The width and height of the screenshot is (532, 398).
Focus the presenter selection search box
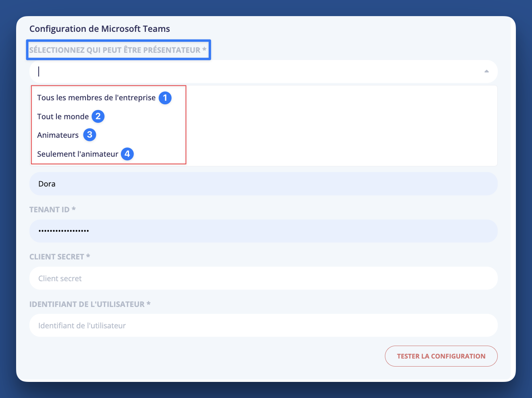[258, 72]
